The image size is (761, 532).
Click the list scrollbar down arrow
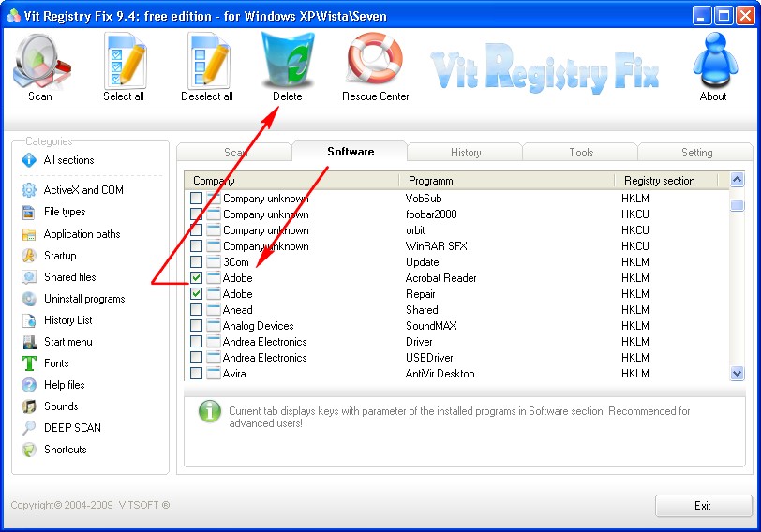pyautogui.click(x=738, y=373)
